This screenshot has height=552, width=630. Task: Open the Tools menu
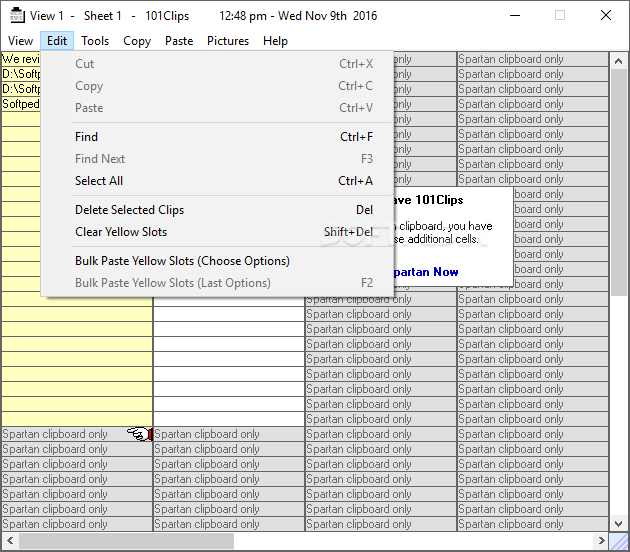coord(95,41)
